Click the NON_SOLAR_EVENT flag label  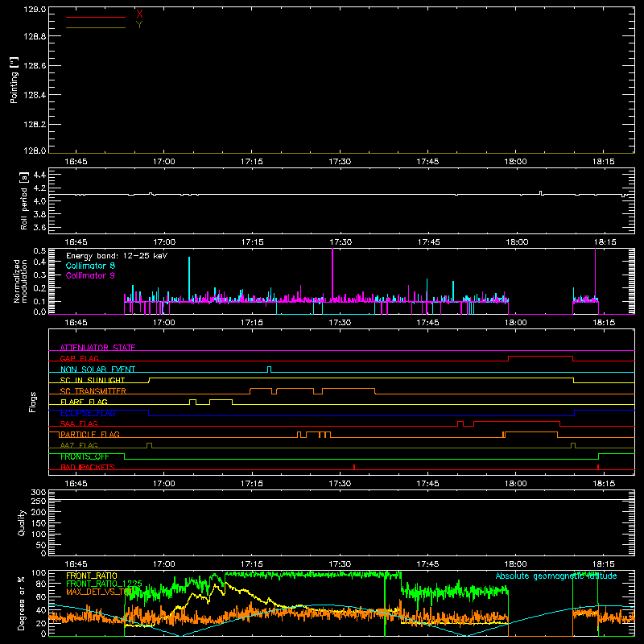point(97,369)
